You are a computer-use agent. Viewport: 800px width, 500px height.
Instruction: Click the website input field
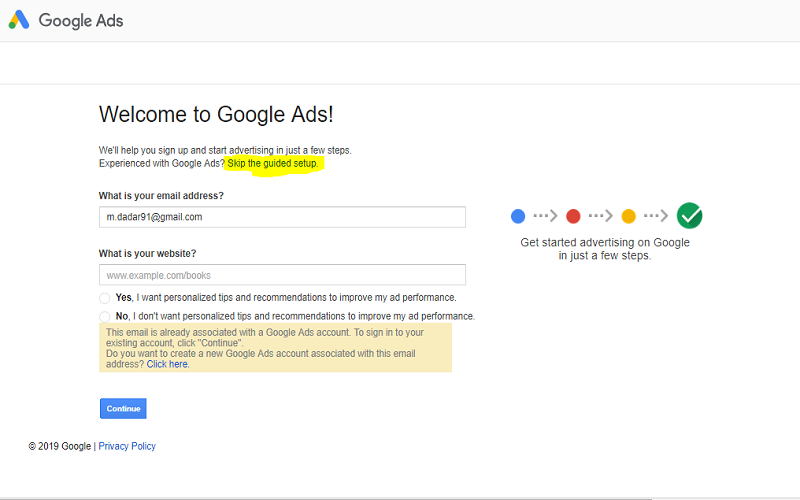click(x=282, y=275)
